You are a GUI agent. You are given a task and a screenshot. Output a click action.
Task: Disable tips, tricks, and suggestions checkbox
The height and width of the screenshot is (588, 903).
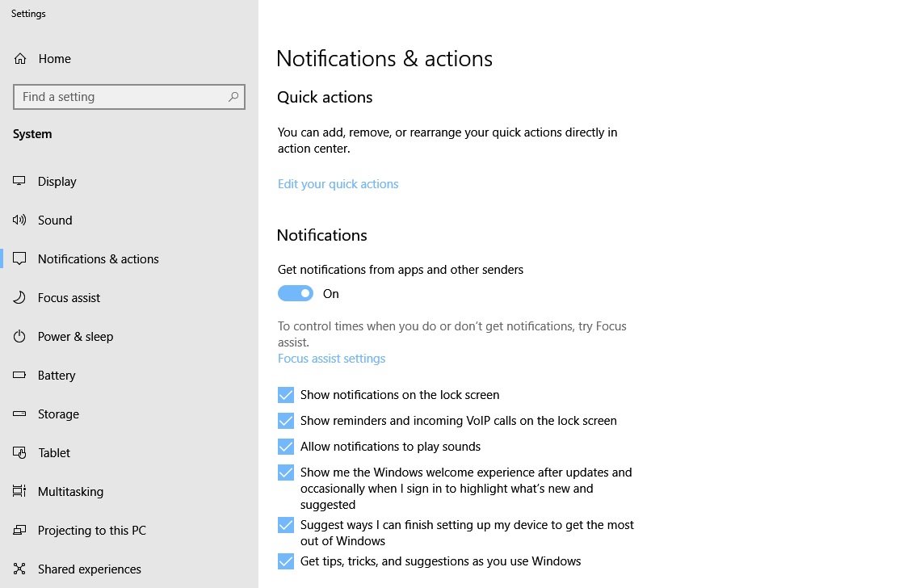286,561
